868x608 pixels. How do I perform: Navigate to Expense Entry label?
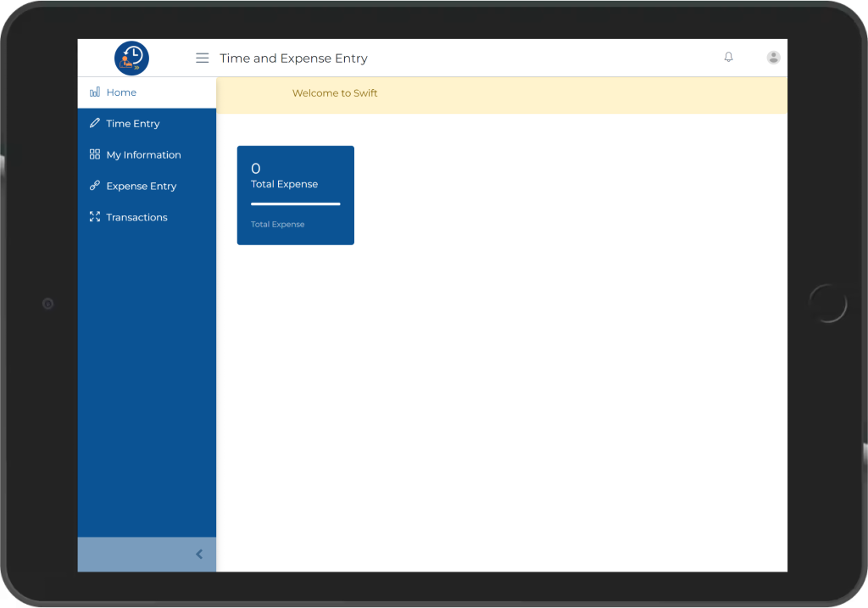click(x=142, y=187)
